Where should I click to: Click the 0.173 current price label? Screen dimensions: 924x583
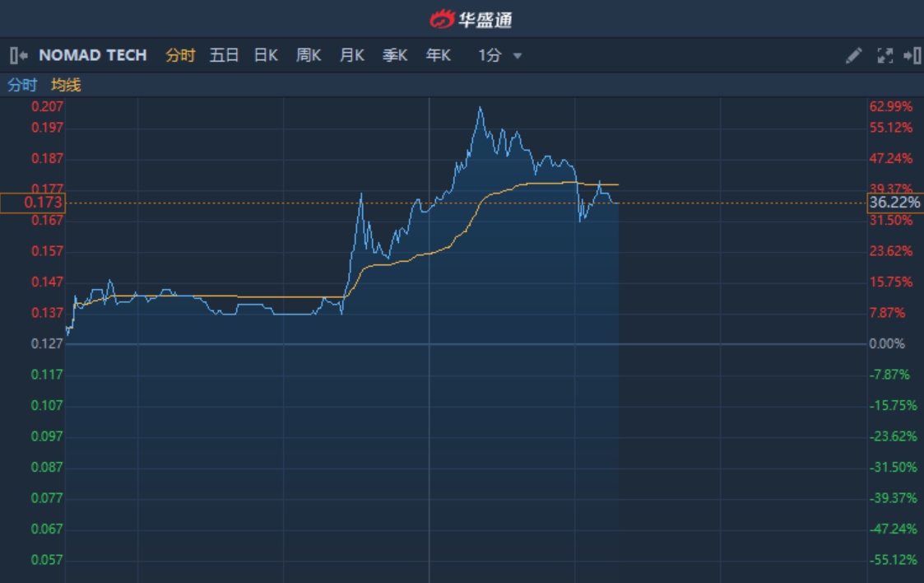(33, 202)
